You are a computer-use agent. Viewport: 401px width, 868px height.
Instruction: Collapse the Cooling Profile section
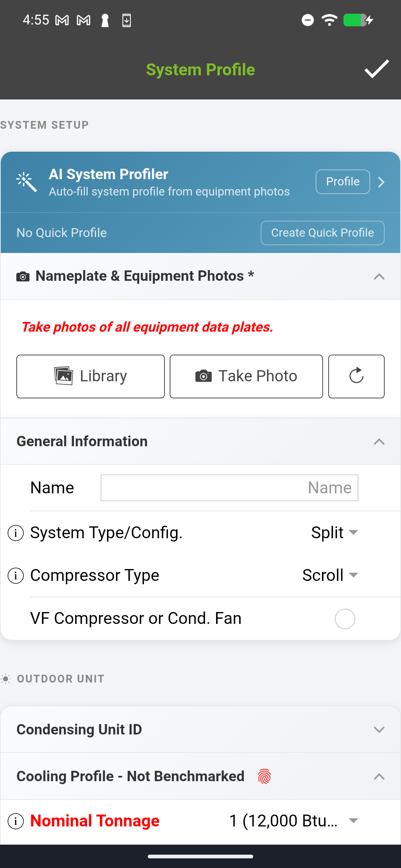(379, 776)
